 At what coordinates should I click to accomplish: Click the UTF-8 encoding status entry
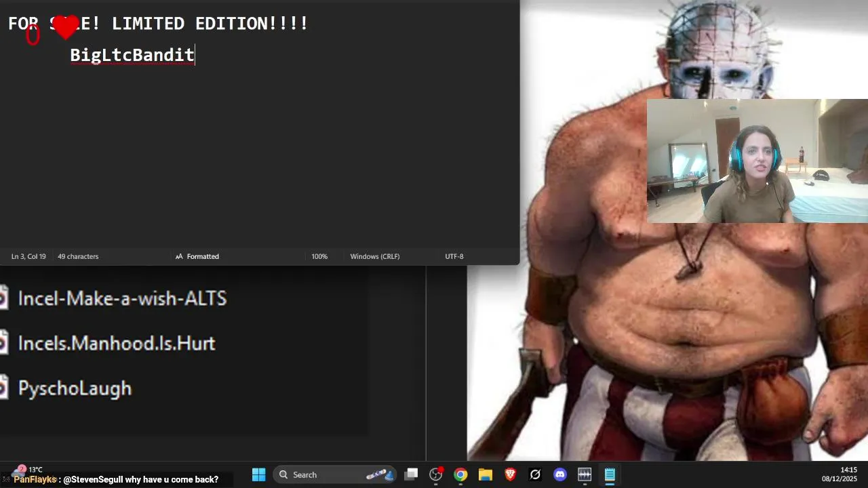point(454,256)
